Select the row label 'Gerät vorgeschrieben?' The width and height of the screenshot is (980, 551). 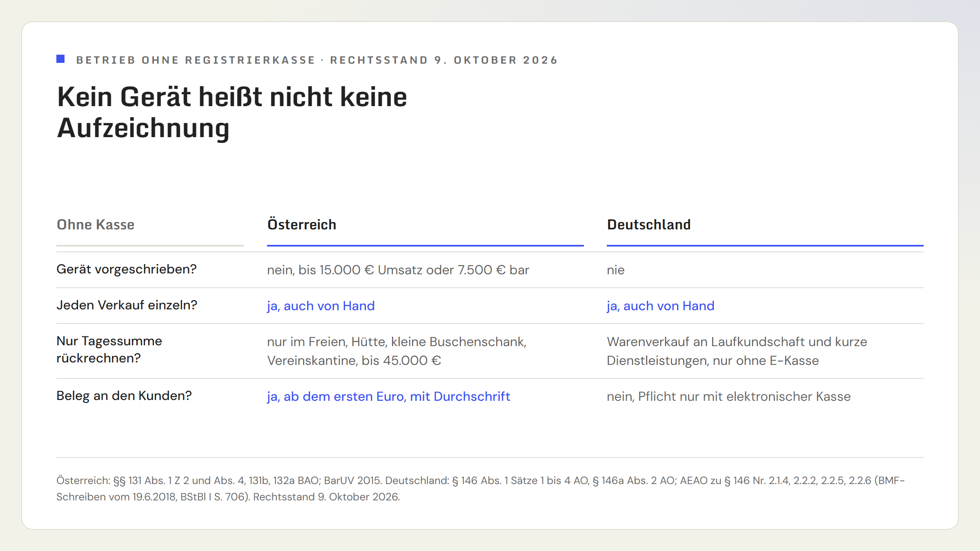coord(127,269)
